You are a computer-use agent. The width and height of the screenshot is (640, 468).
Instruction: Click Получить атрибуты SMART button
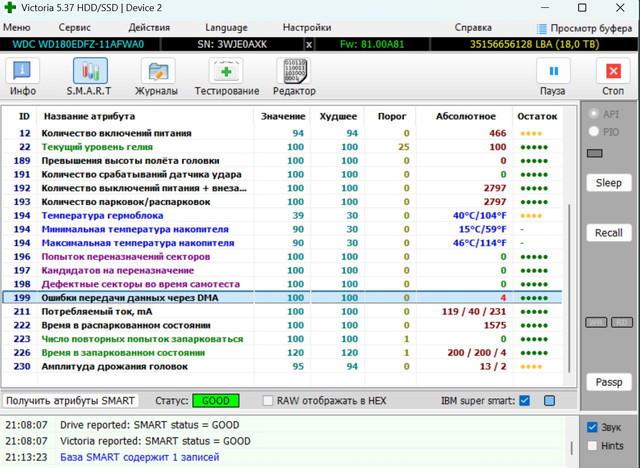coord(71,401)
